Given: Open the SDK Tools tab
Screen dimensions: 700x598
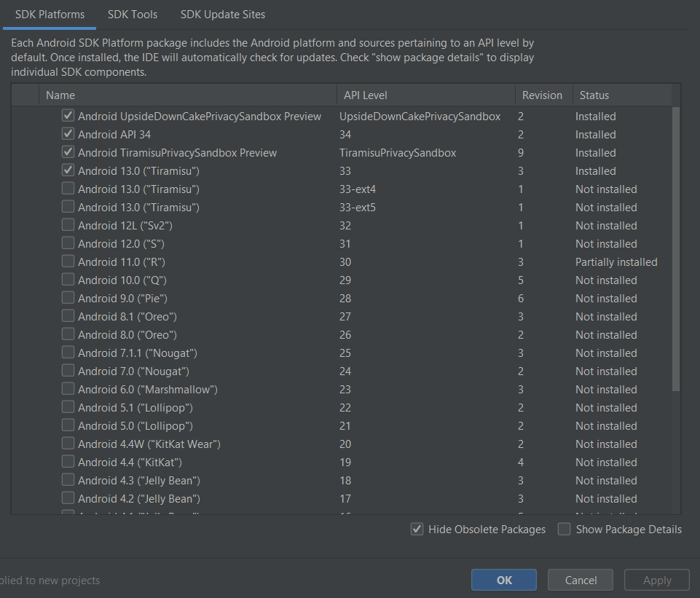Looking at the screenshot, I should 132,15.
